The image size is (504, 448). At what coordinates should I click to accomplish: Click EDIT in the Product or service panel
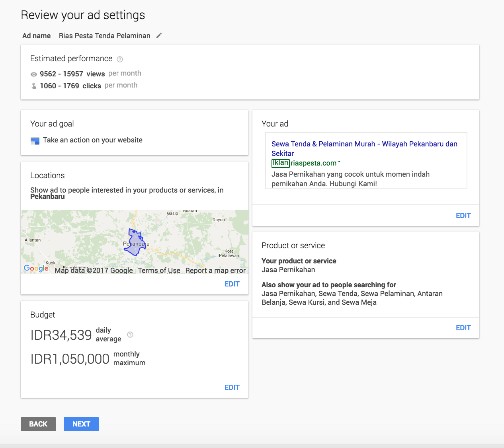point(463,327)
